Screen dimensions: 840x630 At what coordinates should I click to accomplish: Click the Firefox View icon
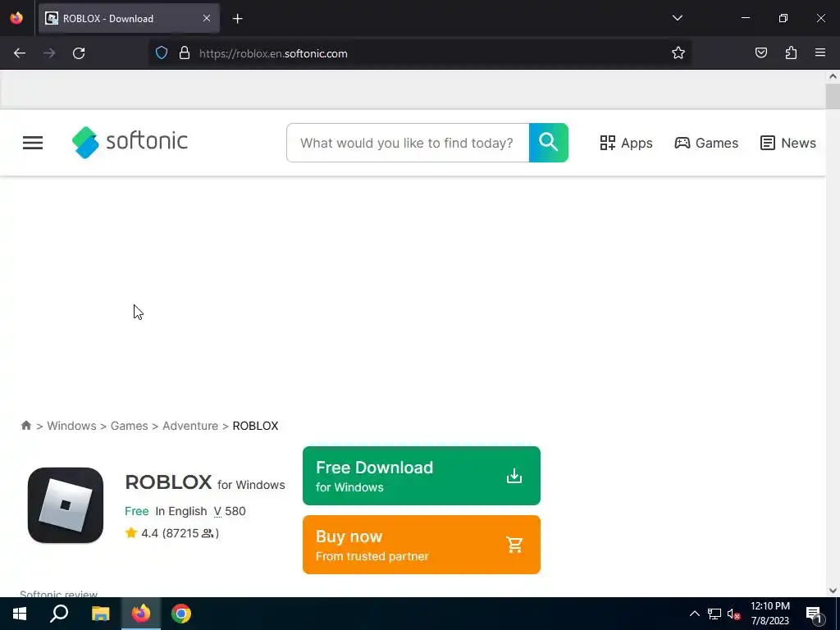click(16, 18)
